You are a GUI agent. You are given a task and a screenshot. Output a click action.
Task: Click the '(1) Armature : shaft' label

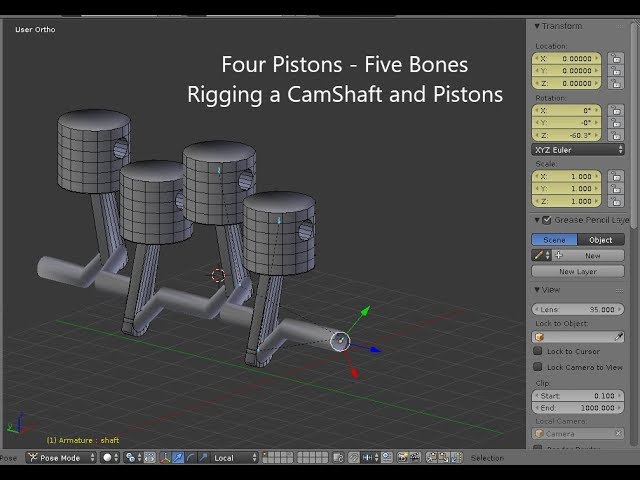click(x=83, y=440)
